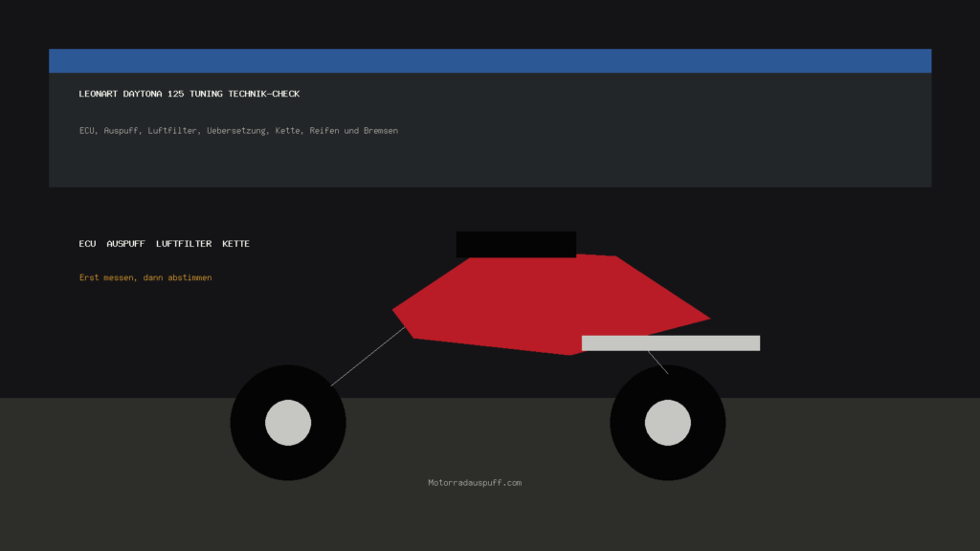
Task: Click the 'Erst messen, dann abstimmen' text
Action: pos(145,277)
